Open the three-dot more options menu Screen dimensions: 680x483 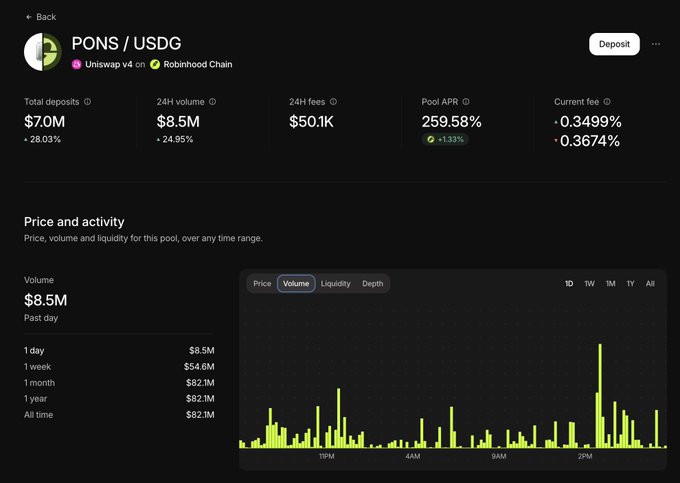pyautogui.click(x=656, y=44)
